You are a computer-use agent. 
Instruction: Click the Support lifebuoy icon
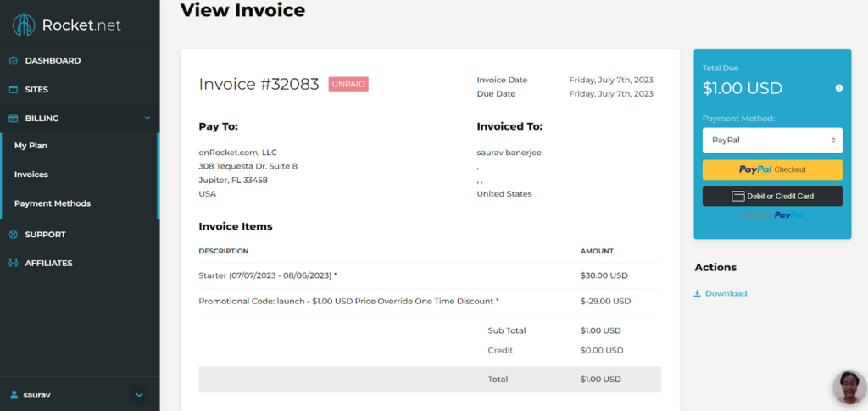tap(14, 235)
